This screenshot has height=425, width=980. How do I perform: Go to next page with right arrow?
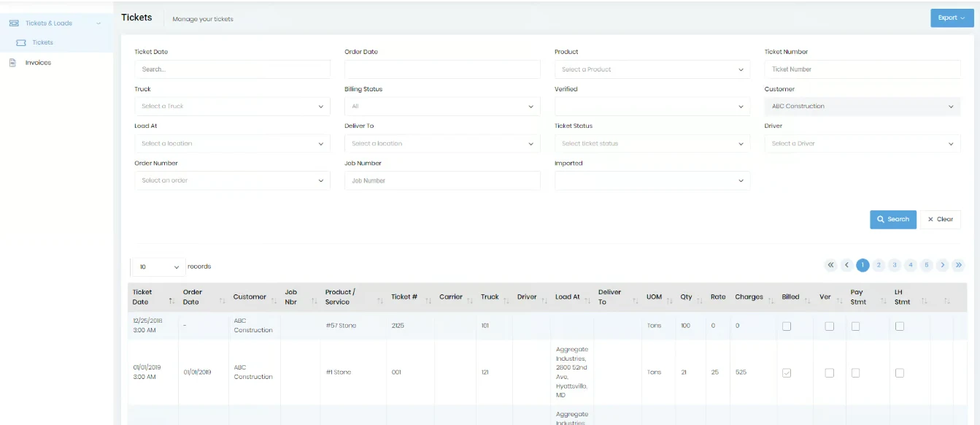(943, 265)
